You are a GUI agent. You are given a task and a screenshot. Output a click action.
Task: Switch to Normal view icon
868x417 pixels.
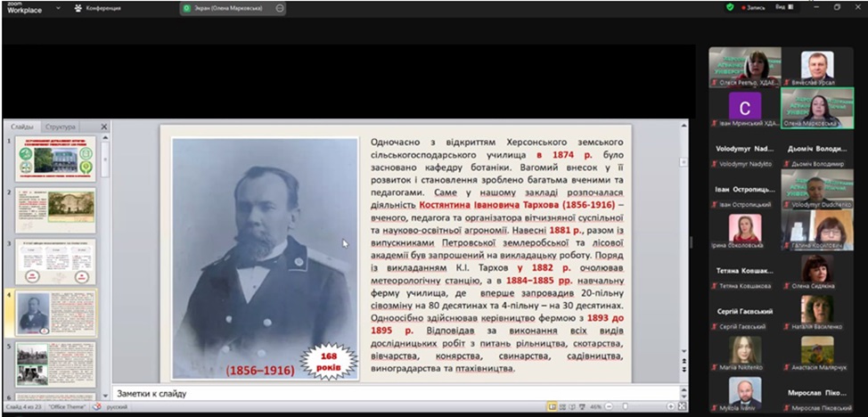[552, 407]
